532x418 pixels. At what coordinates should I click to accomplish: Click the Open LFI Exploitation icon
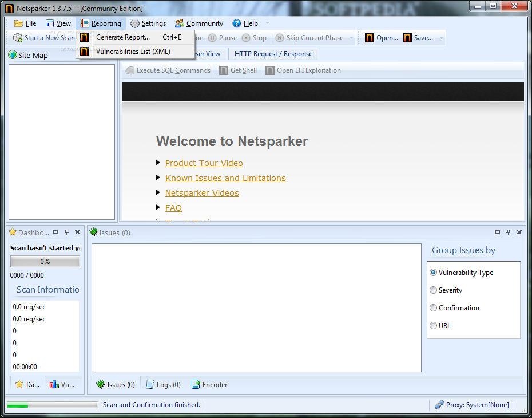[x=270, y=70]
